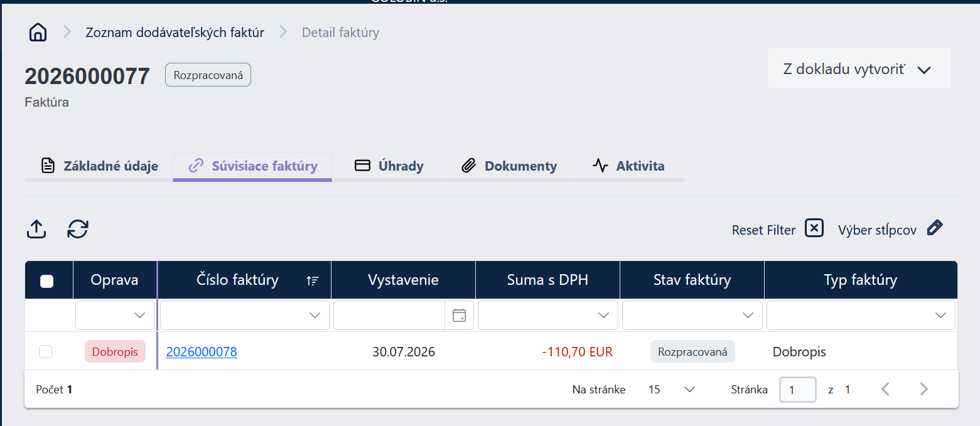Click the Stránka page number field
This screenshot has width=980, height=426.
(797, 390)
